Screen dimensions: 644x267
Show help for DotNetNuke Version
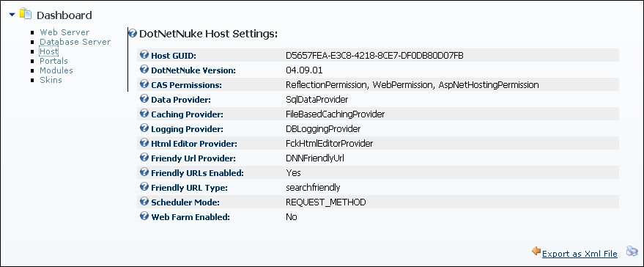click(x=144, y=70)
